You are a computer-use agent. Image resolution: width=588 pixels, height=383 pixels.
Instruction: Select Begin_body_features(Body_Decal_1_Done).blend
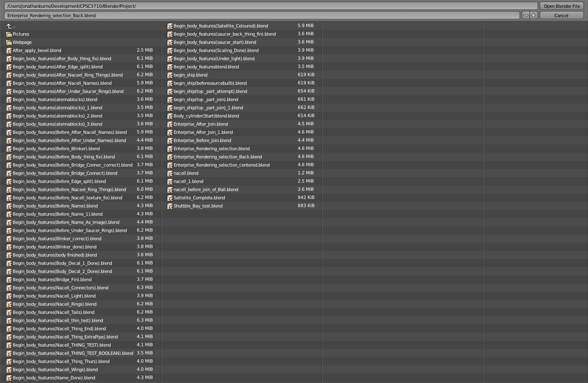click(62, 263)
